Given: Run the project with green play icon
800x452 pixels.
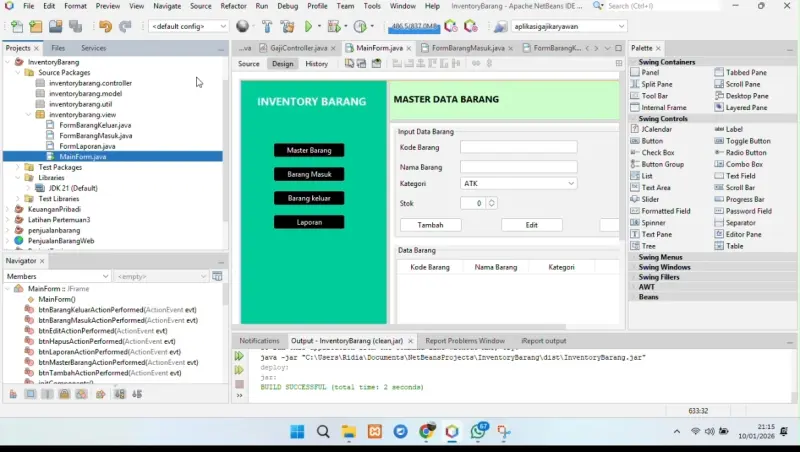Looking at the screenshot, I should click(x=308, y=27).
